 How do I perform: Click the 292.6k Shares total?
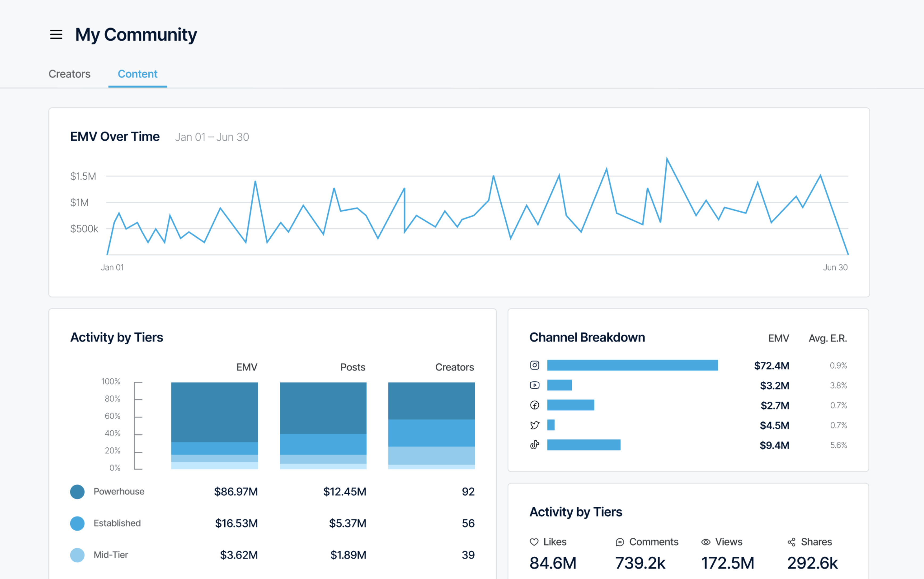(x=813, y=563)
